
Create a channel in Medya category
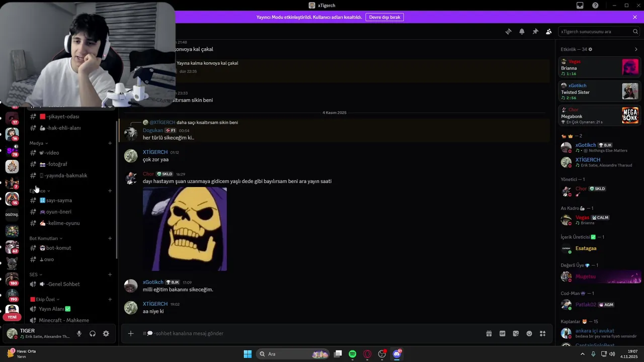click(110, 143)
